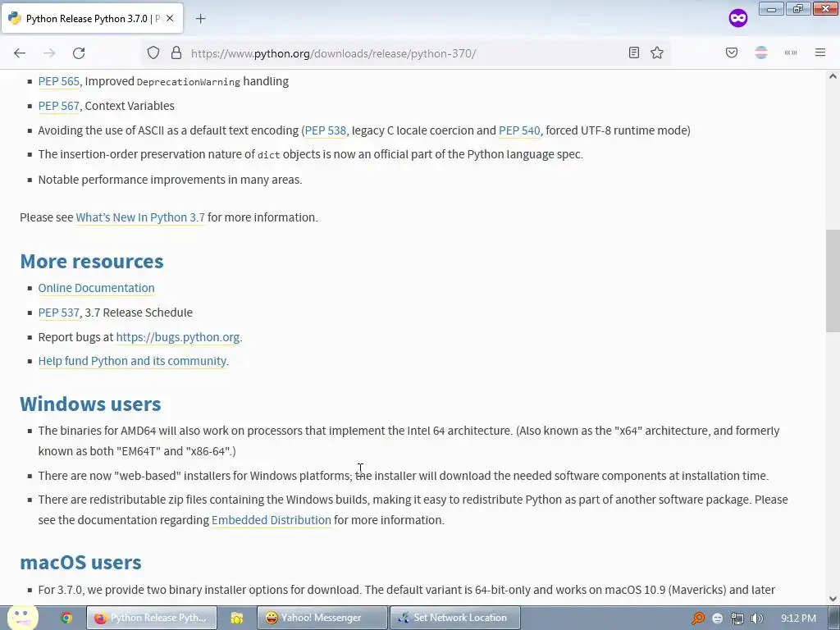Click the PEP 537 release schedule link
Screen dimensions: 840x630
point(59,313)
